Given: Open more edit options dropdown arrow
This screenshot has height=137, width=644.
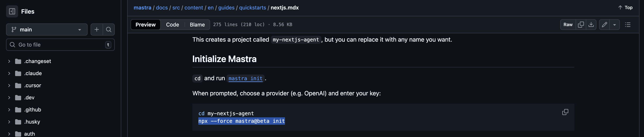Looking at the screenshot, I should 615,25.
